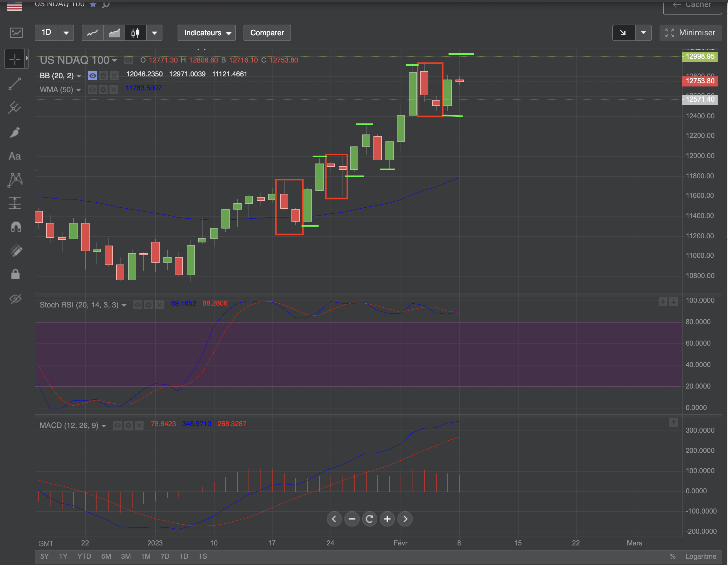Select the brush drawing tool

pyautogui.click(x=15, y=132)
